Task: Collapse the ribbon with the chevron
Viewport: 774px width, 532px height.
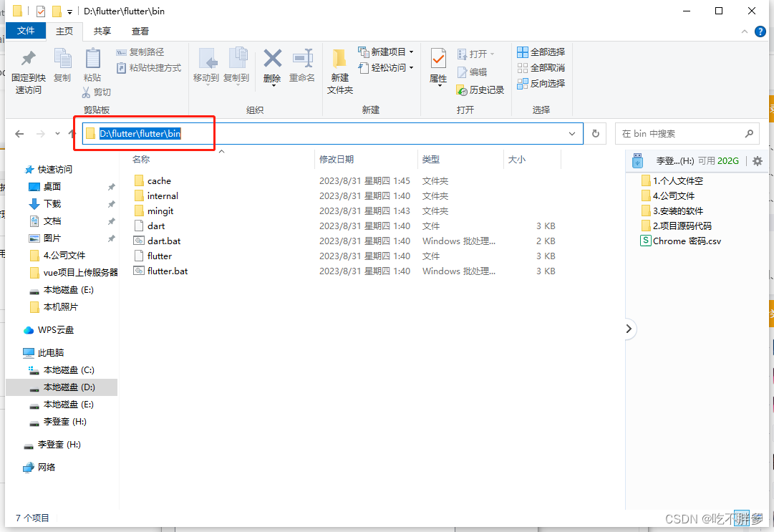Action: 745,32
